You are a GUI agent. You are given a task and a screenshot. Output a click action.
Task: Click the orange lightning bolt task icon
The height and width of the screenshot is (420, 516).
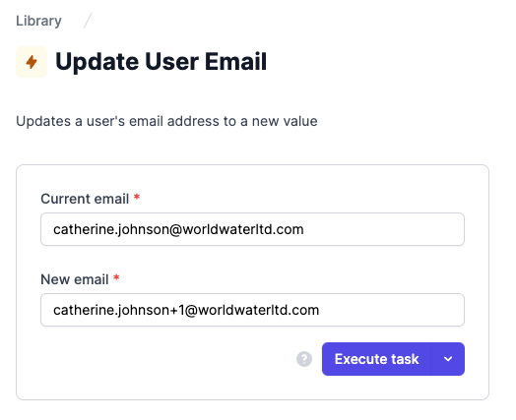(x=32, y=62)
